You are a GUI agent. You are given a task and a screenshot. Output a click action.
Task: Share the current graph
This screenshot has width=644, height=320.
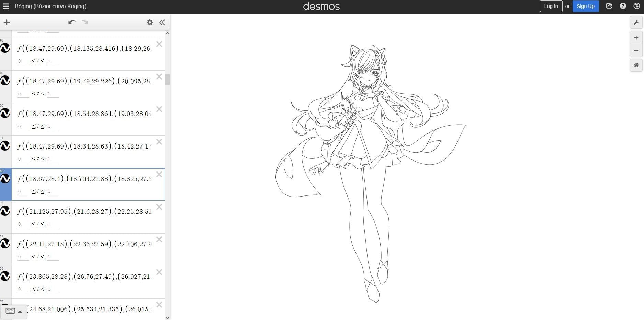609,6
